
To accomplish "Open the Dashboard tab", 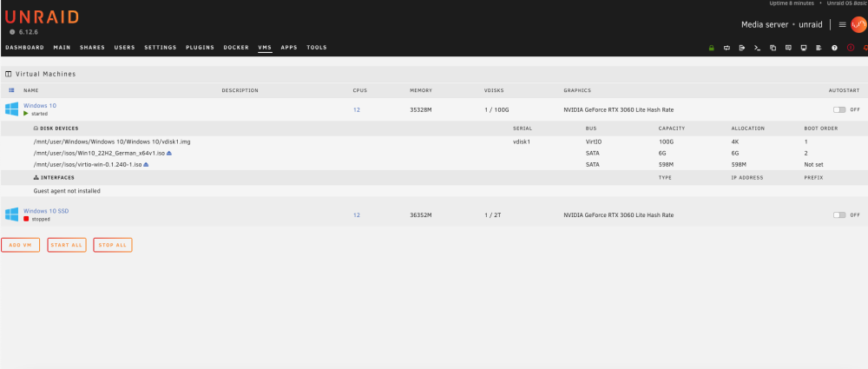I will coord(24,48).
